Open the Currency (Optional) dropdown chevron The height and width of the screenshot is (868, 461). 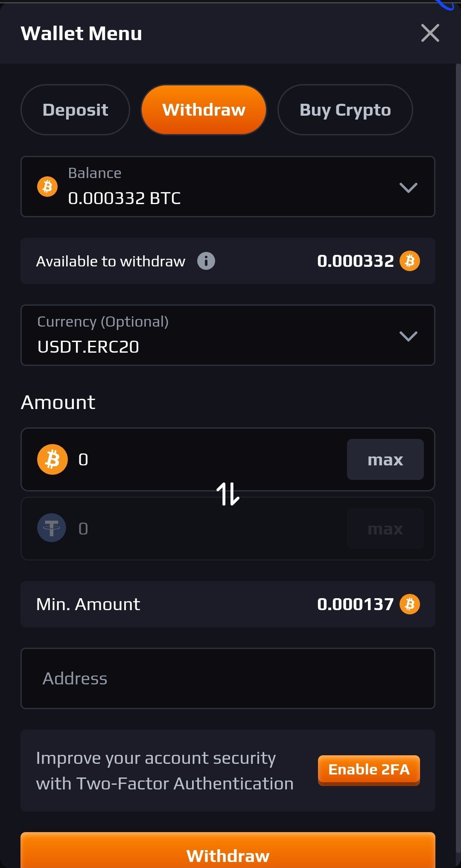(408, 336)
